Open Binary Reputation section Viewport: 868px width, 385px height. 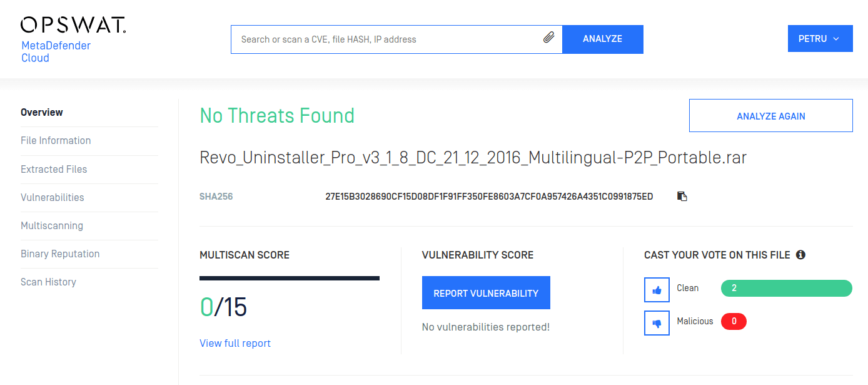pyautogui.click(x=60, y=254)
